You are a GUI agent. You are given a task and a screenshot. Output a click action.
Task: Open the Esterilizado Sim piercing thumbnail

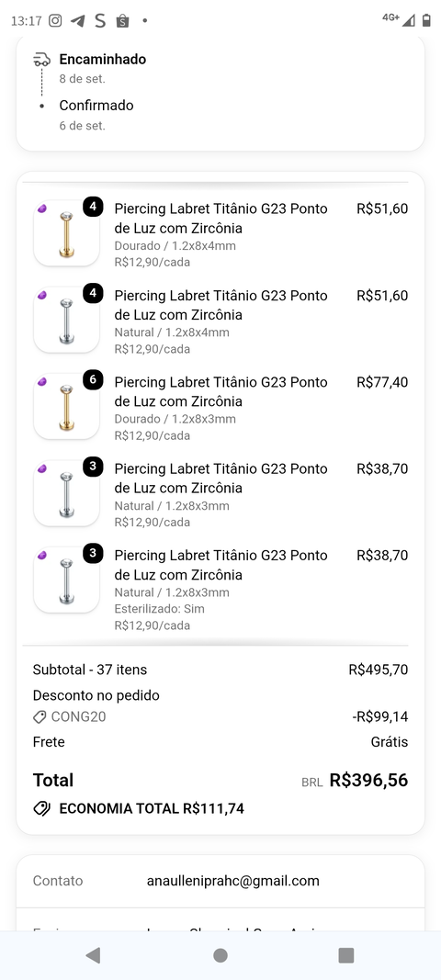pyautogui.click(x=66, y=580)
